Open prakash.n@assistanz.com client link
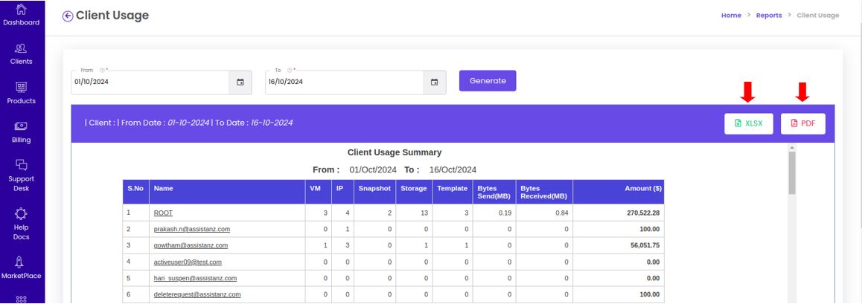The image size is (868, 304). [191, 229]
